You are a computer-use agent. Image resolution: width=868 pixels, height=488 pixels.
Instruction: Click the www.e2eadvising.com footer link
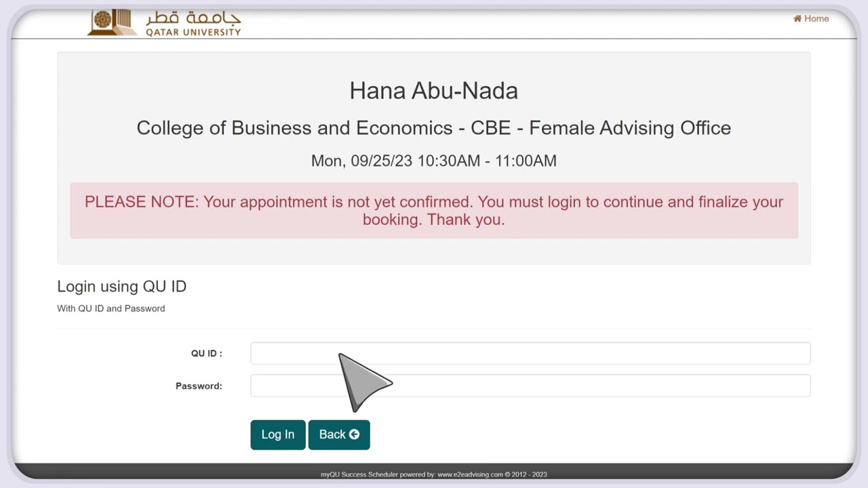(x=470, y=474)
